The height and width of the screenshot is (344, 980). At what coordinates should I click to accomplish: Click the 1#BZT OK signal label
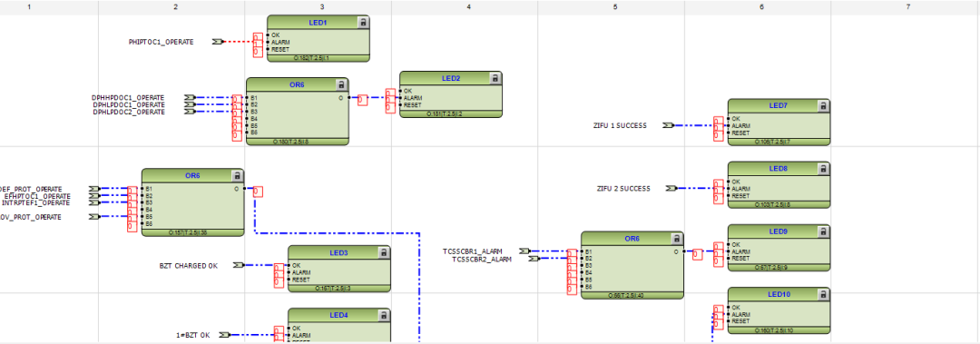click(x=192, y=335)
